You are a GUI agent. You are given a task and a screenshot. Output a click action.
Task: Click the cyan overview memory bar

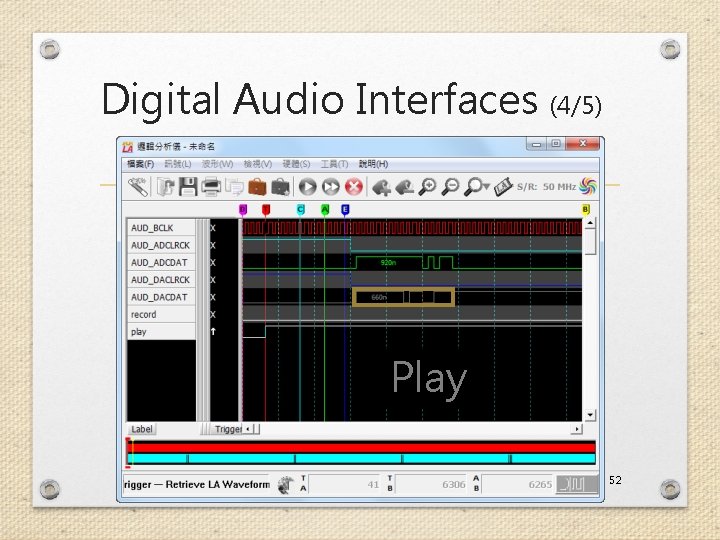coord(361,458)
